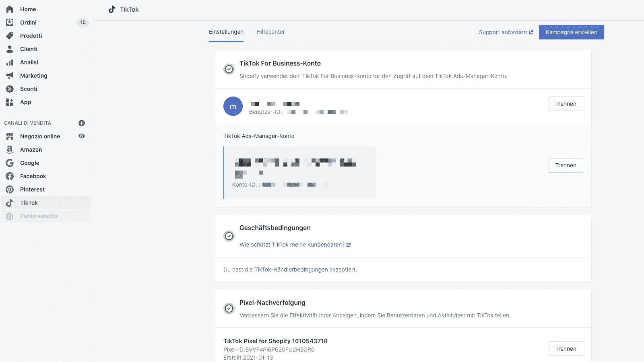
Task: Click the Pixel-ID text line
Action: (269, 350)
